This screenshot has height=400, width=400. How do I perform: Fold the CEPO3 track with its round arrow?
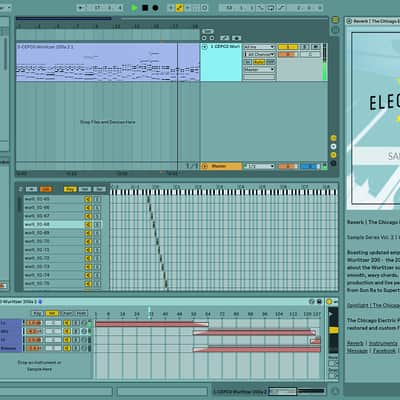point(205,47)
